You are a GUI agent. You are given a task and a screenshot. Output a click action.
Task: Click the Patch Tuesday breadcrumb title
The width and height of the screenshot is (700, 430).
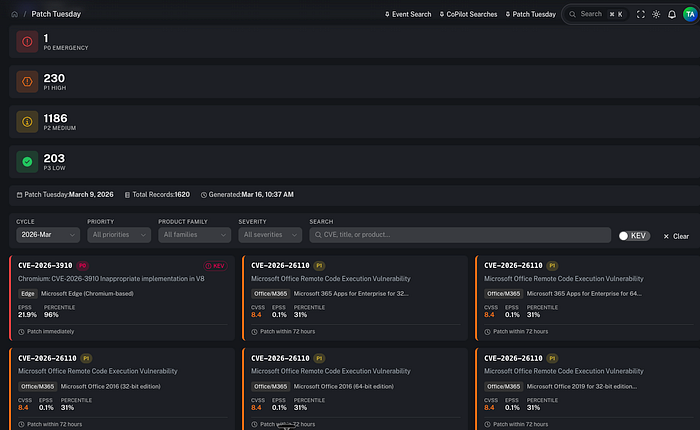(x=56, y=14)
